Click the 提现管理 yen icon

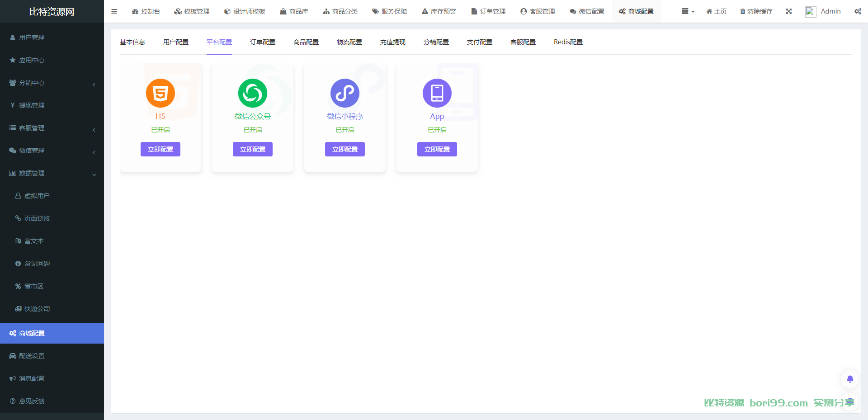pos(13,105)
